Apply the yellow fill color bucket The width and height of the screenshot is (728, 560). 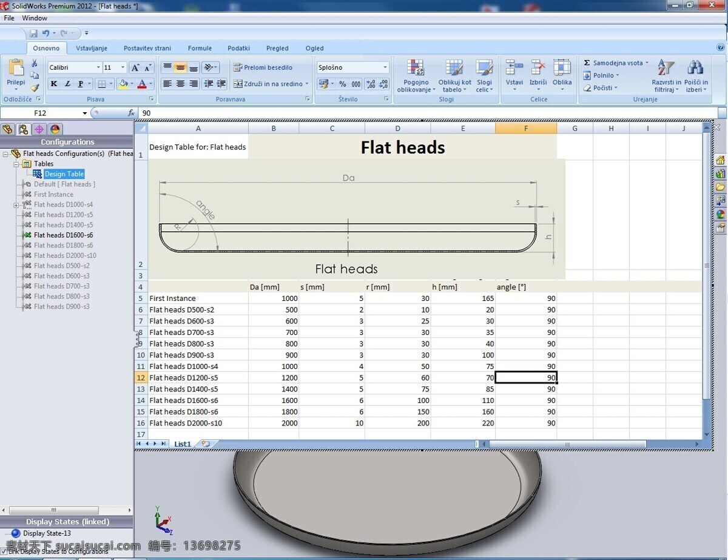coord(123,84)
